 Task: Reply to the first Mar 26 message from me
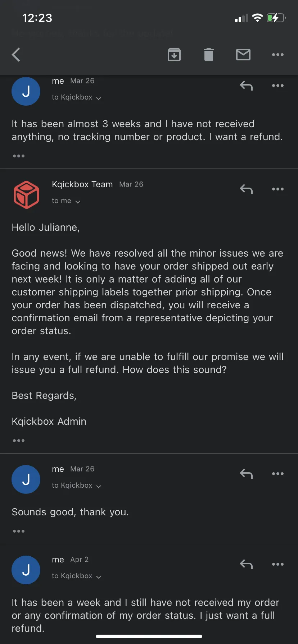click(x=247, y=86)
